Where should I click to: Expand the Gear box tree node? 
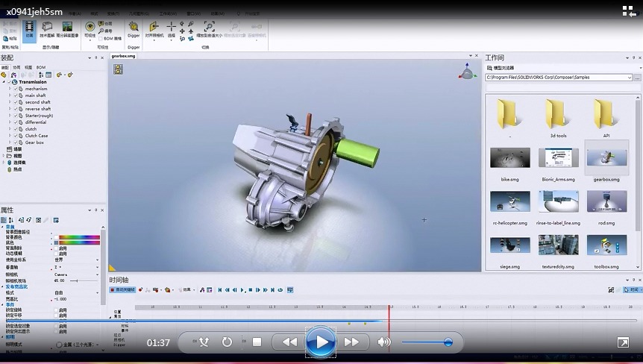tap(10, 142)
